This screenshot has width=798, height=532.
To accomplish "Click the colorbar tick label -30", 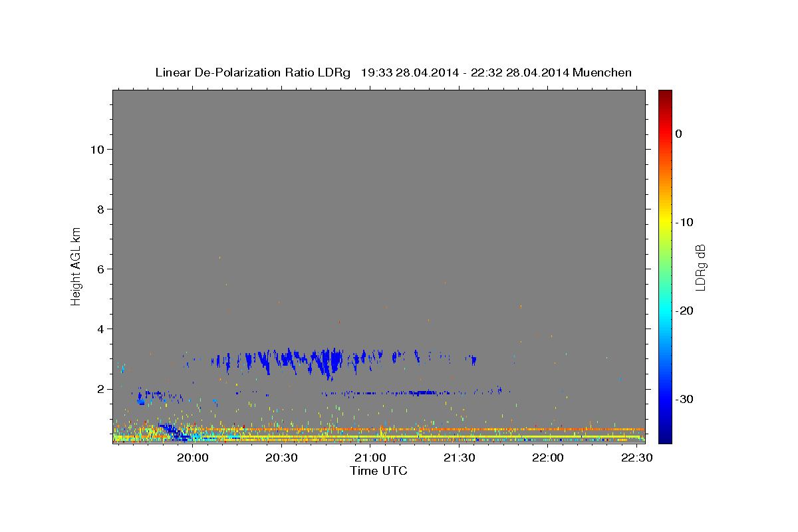I will pyautogui.click(x=684, y=399).
